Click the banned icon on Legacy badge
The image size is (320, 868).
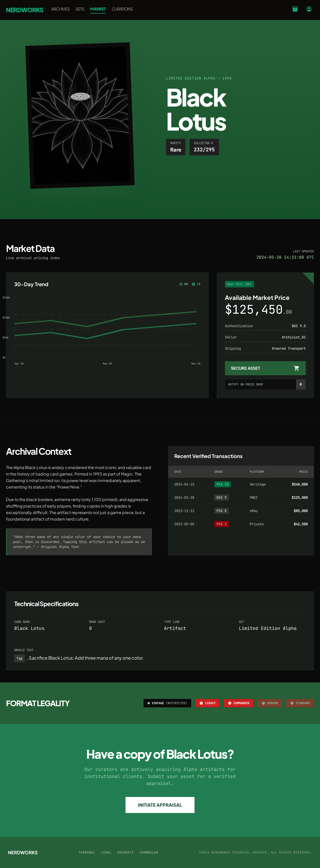click(x=201, y=703)
